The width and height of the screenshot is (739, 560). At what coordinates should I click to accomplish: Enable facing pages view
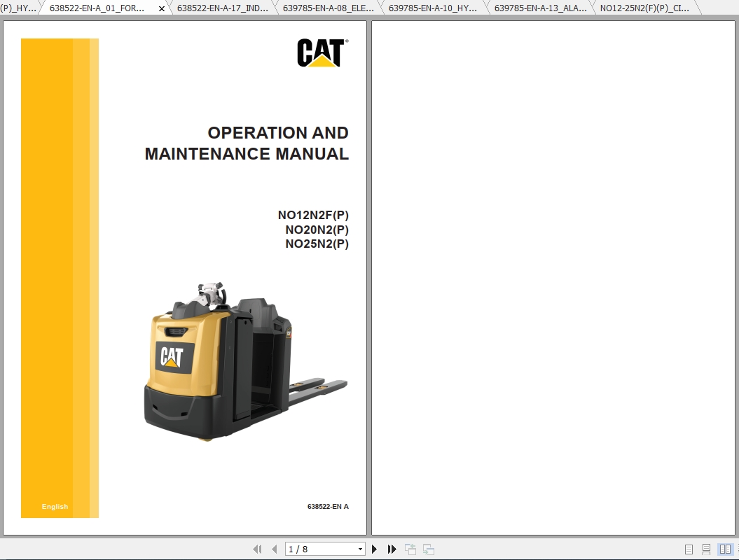coord(726,549)
